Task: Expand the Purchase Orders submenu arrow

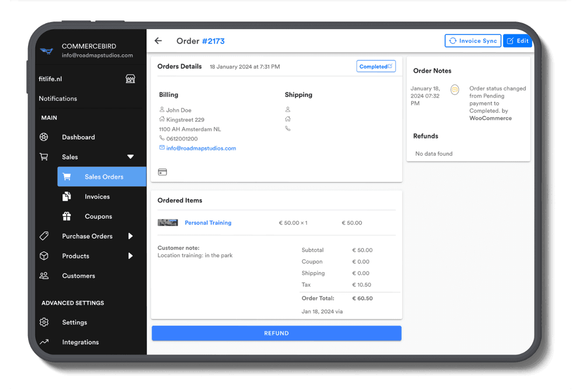Action: 130,236
